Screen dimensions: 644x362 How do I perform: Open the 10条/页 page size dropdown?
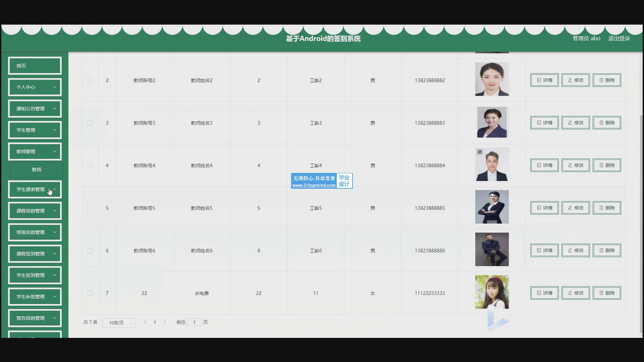[x=119, y=323]
